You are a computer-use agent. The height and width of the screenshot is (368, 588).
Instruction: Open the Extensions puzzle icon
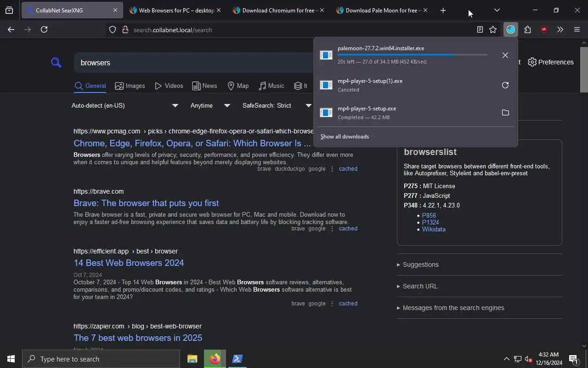tap(527, 29)
